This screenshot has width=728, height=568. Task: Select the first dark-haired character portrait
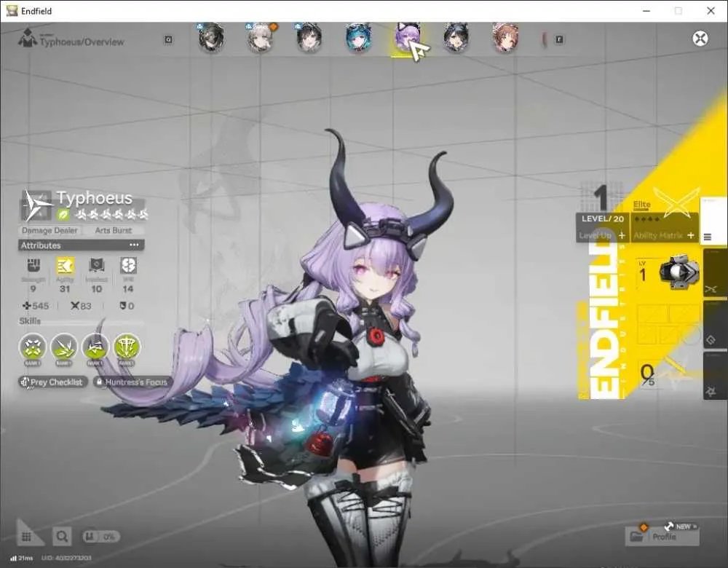[x=212, y=38]
